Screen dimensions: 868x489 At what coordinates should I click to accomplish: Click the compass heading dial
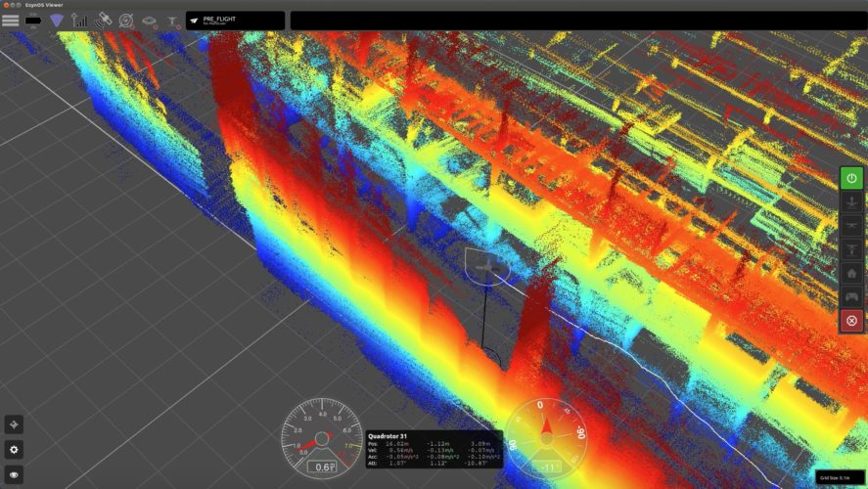click(x=546, y=439)
